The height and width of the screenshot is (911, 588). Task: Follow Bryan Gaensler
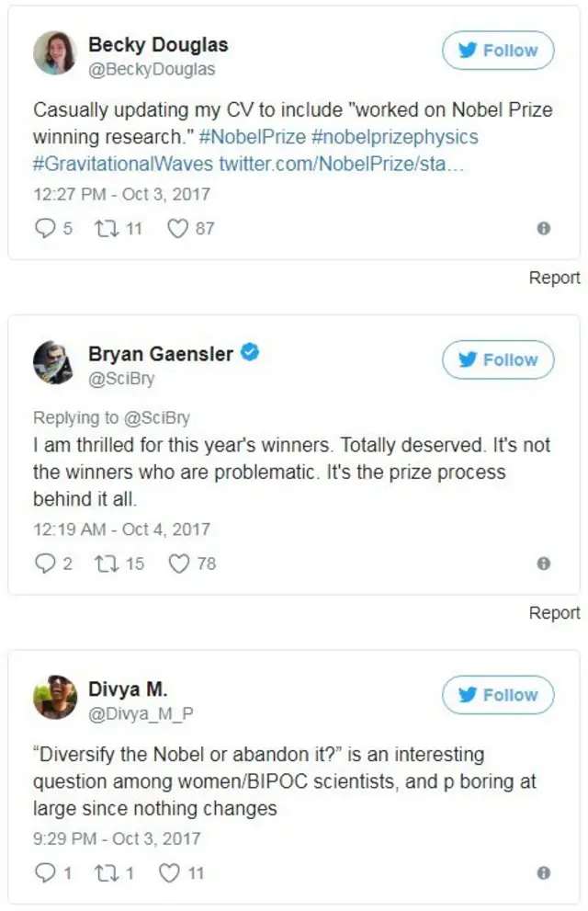pos(498,359)
